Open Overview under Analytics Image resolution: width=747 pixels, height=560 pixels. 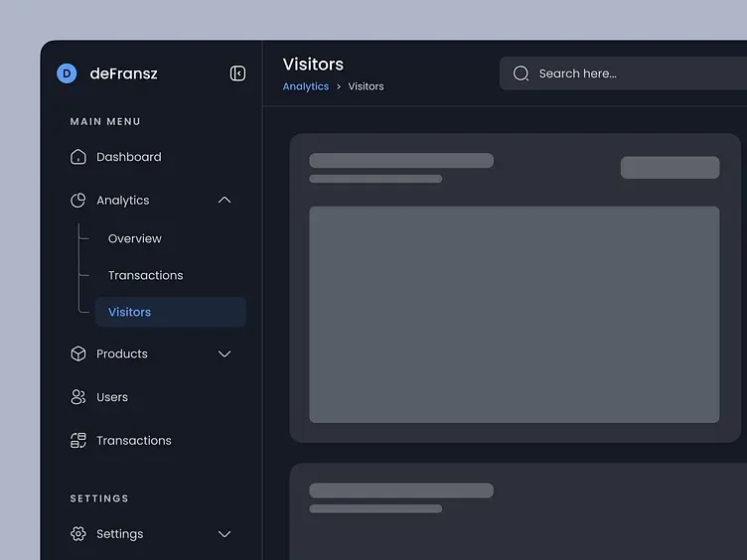[135, 238]
